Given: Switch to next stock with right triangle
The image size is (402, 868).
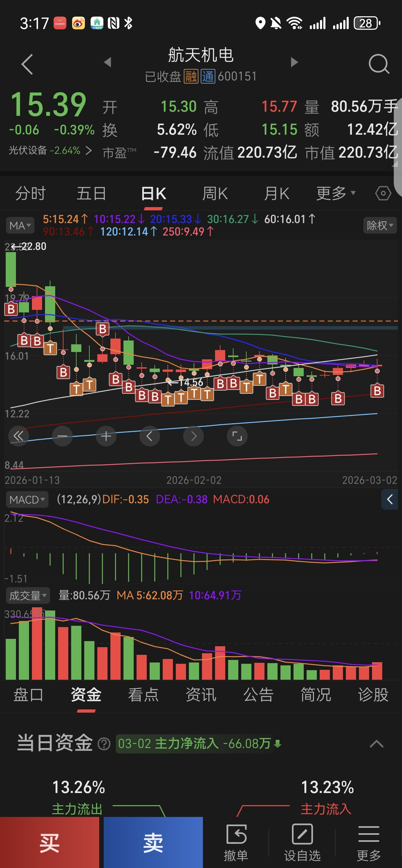Looking at the screenshot, I should [x=294, y=62].
